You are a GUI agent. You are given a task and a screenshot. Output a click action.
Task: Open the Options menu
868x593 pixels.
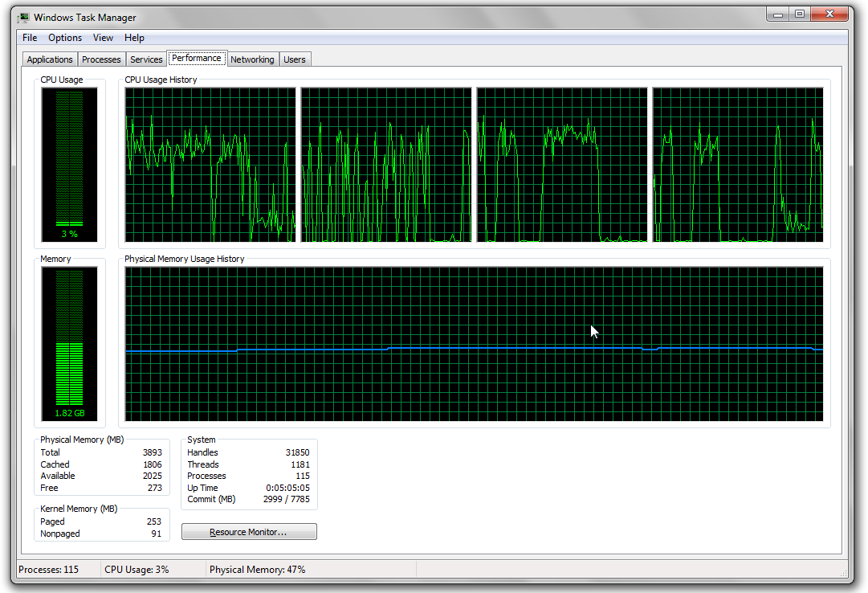[x=65, y=38]
